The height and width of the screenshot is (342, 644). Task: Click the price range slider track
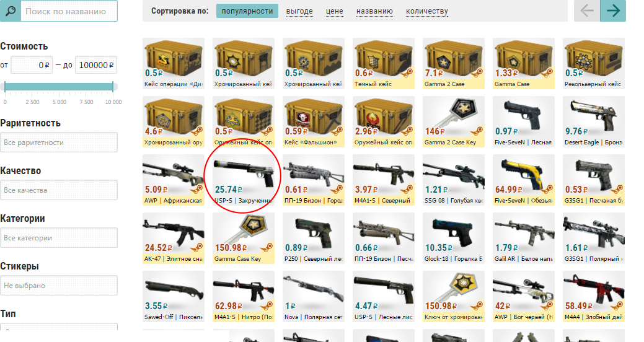tap(59, 87)
